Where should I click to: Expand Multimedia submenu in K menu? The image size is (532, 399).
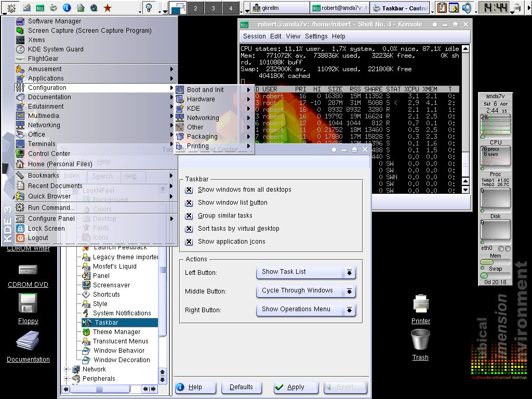95,116
